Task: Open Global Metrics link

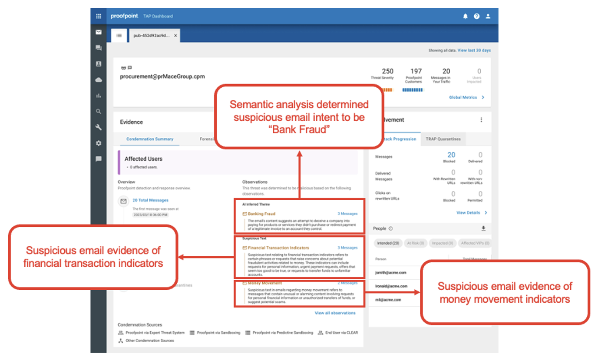Action: (463, 97)
